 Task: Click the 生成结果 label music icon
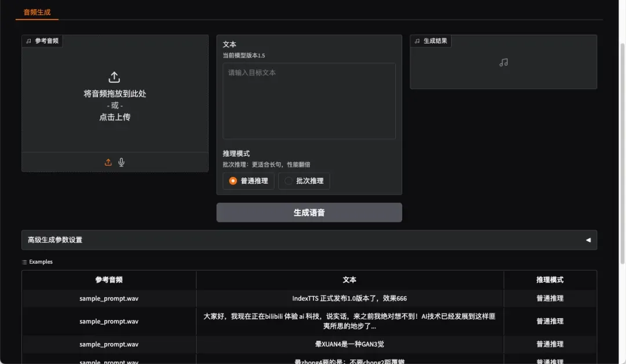pyautogui.click(x=417, y=41)
